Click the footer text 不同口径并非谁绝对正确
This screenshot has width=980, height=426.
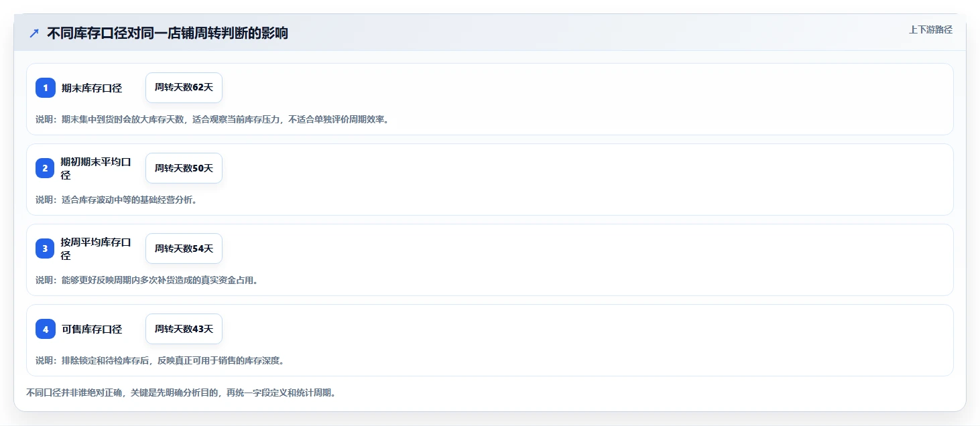pyautogui.click(x=181, y=393)
